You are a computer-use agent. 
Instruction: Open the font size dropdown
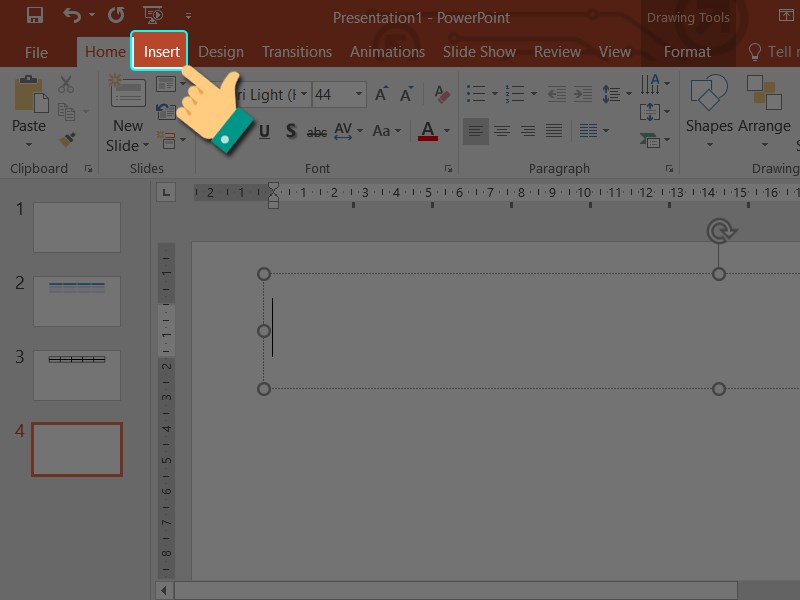pos(359,95)
